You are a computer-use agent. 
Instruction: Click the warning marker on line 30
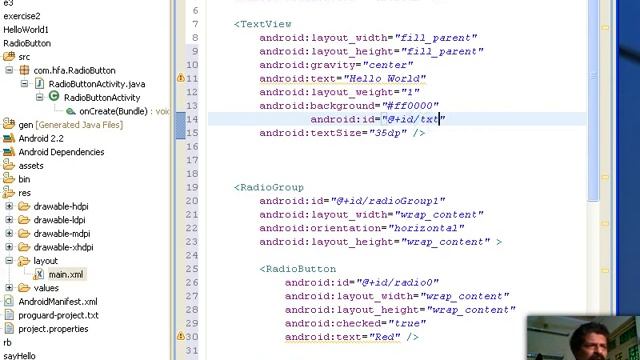[x=181, y=336]
